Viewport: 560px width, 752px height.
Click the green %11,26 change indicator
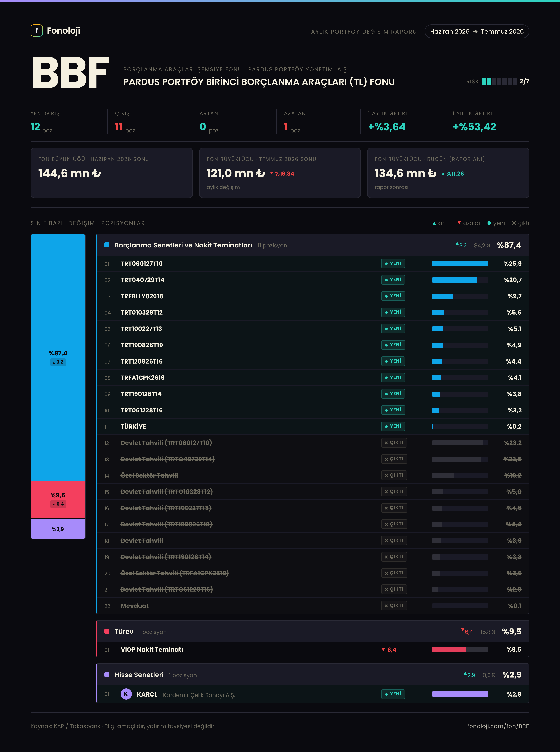pyautogui.click(x=453, y=174)
